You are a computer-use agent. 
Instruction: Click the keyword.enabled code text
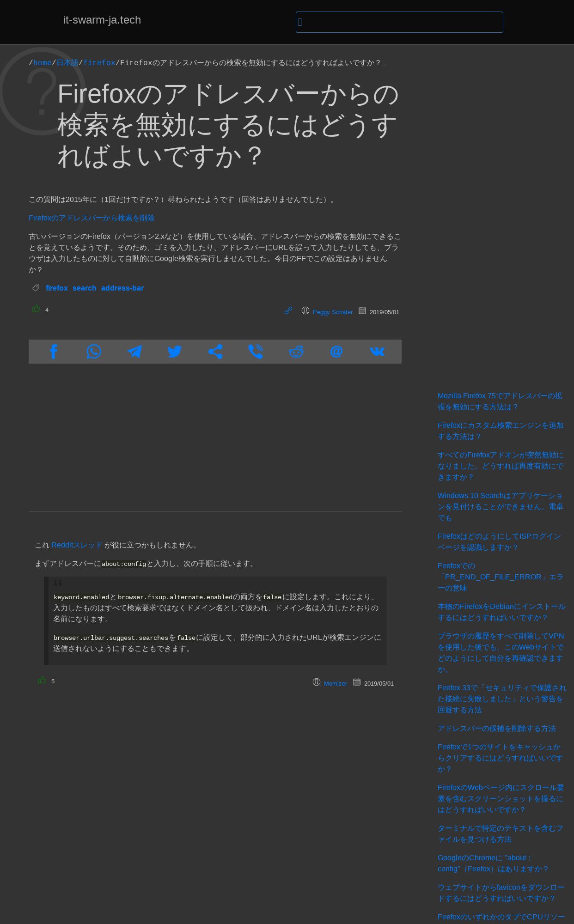[81, 597]
